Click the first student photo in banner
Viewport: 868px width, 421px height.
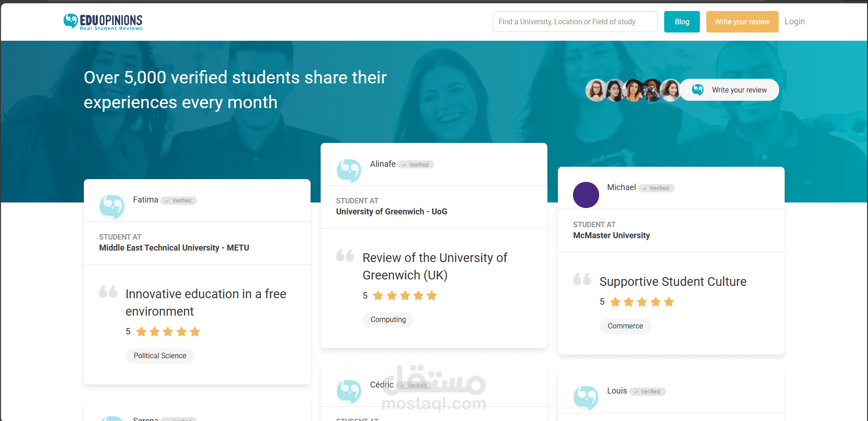tap(596, 90)
